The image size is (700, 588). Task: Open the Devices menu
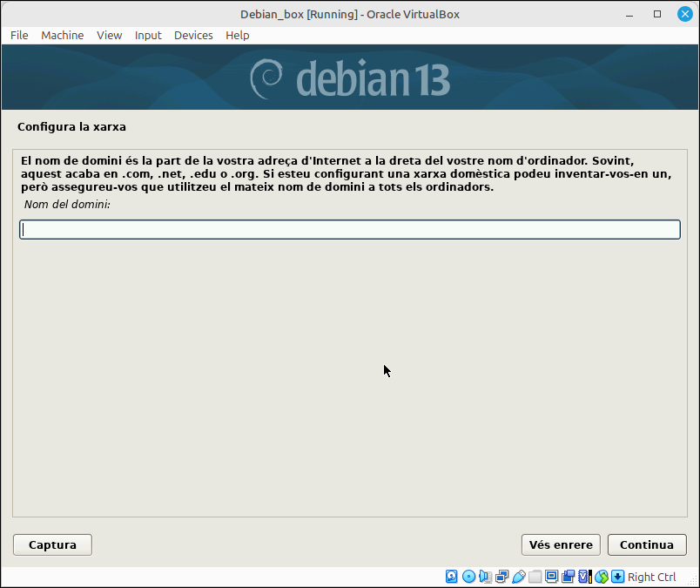click(x=193, y=36)
